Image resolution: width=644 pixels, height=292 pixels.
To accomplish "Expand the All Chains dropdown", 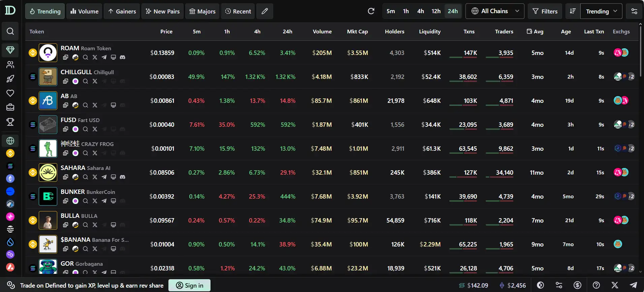I will 494,11.
